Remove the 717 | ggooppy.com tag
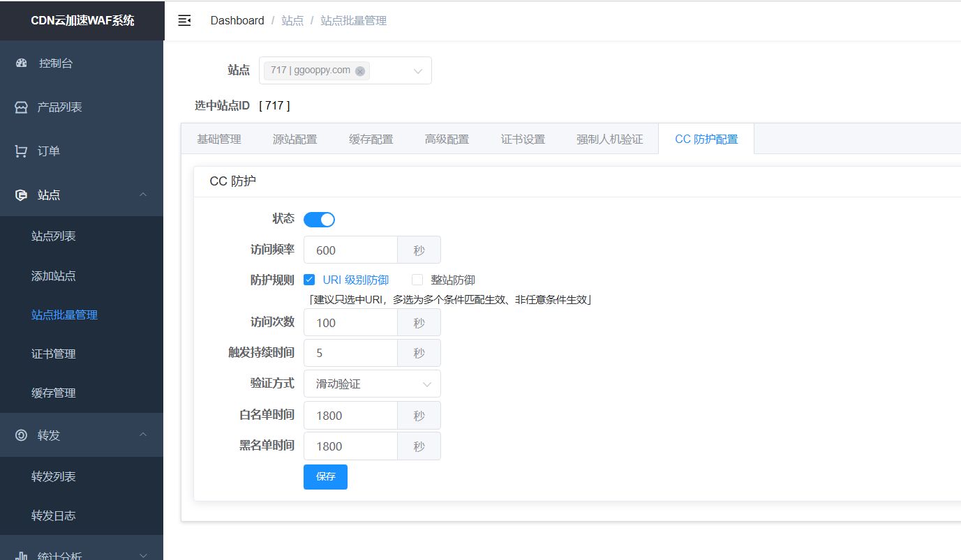Image resolution: width=961 pixels, height=560 pixels. (x=360, y=71)
